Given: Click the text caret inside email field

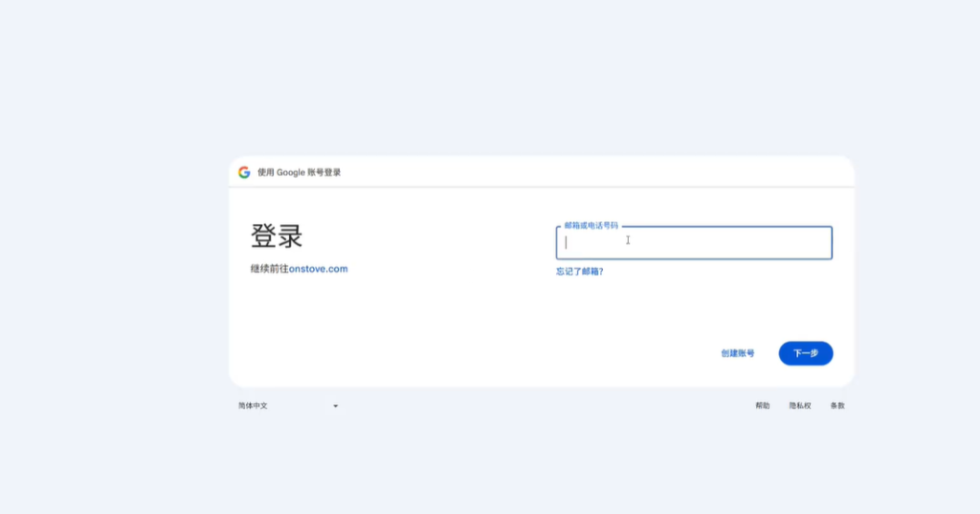Looking at the screenshot, I should (567, 242).
